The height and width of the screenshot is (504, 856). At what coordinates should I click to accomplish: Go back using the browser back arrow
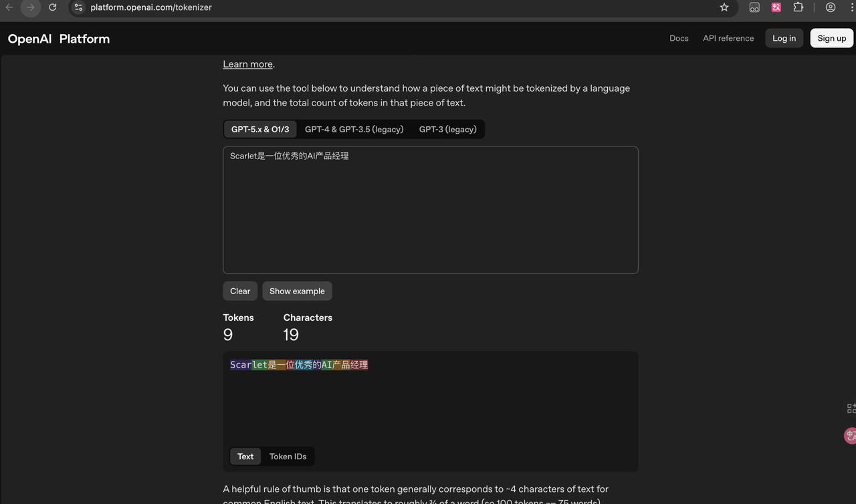9,7
